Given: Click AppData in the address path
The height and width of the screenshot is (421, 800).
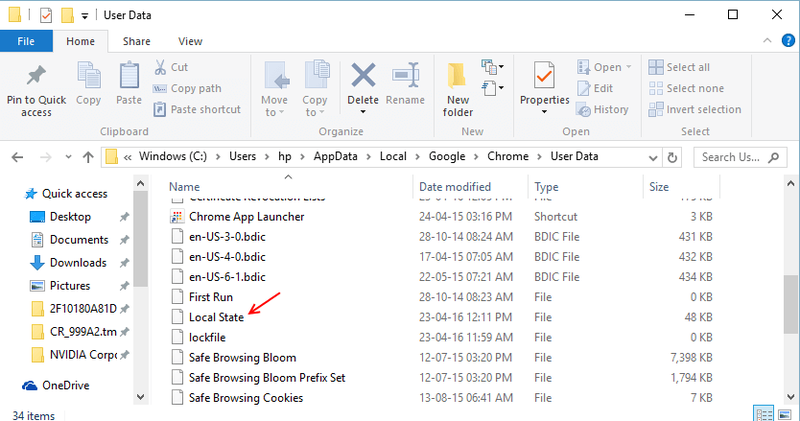Looking at the screenshot, I should 335,156.
